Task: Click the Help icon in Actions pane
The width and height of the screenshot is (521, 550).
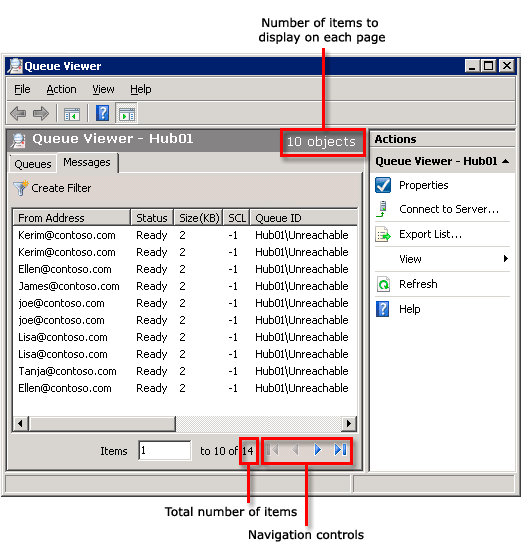Action: pos(382,309)
